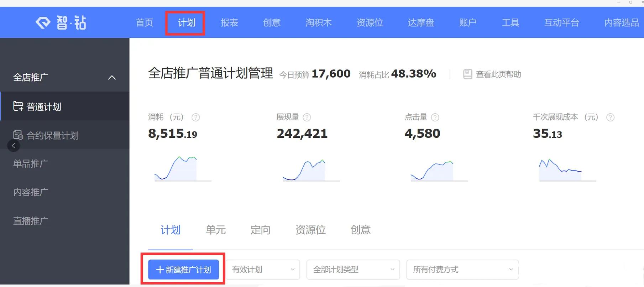This screenshot has width=644, height=287.
Task: Click the 全店推广普通计划管理 heading
Action: point(210,73)
